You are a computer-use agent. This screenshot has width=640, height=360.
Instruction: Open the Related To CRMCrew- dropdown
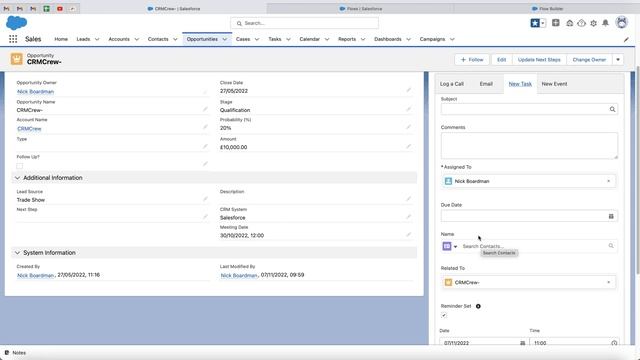point(529,282)
